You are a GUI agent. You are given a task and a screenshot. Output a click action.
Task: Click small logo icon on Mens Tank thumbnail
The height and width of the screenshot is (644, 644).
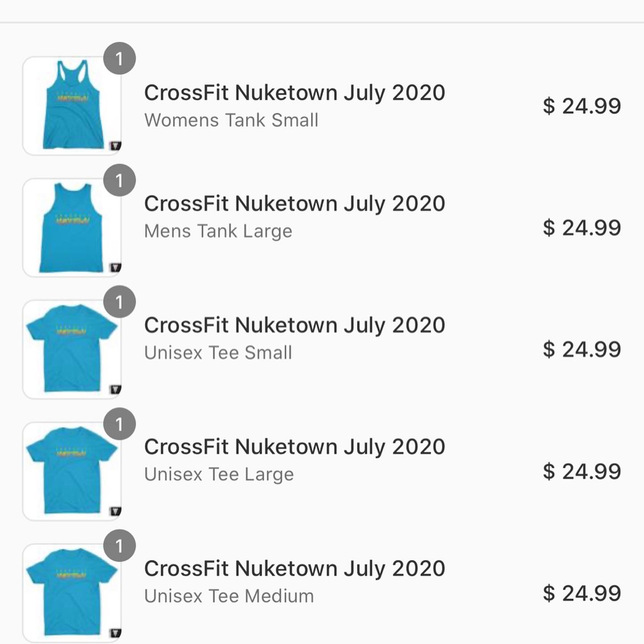coord(115,267)
